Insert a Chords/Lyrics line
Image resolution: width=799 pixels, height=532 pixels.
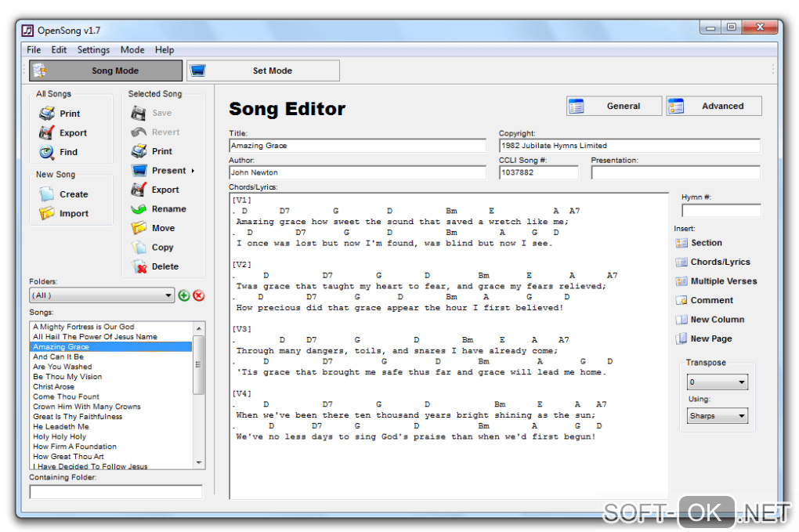click(x=713, y=262)
